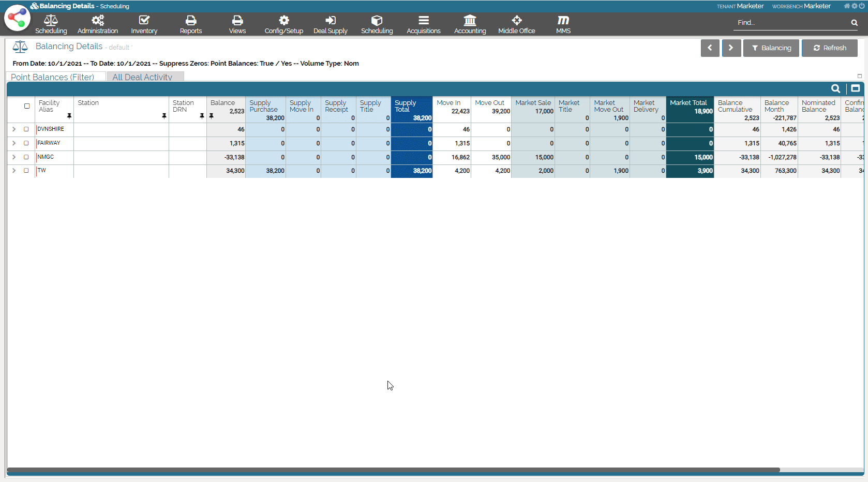Open the Scheduling scales icon in navbar
The image size is (868, 482).
click(51, 21)
